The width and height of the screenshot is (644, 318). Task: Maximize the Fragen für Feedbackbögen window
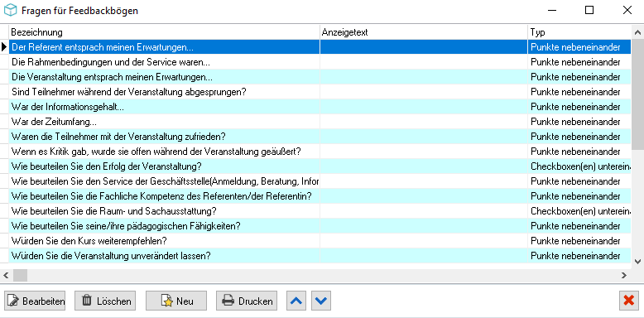(589, 10)
